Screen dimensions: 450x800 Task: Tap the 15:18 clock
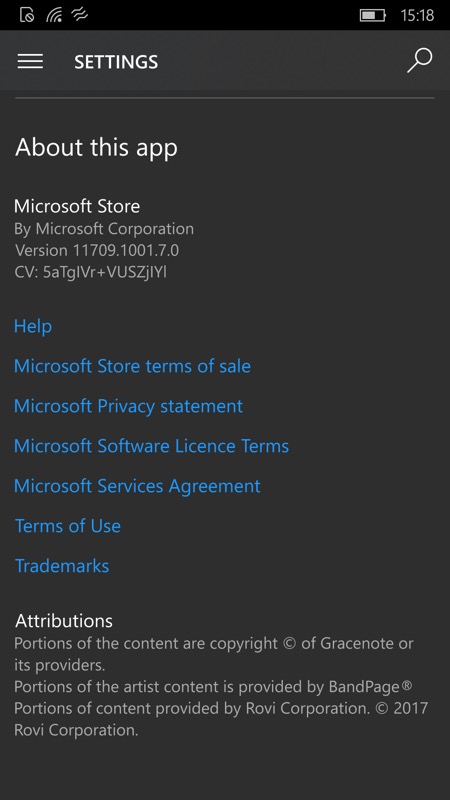click(x=417, y=15)
